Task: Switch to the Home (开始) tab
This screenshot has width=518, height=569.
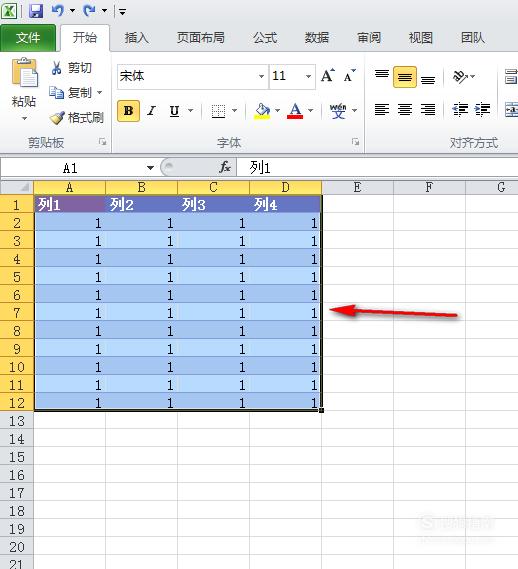Action: click(x=85, y=38)
